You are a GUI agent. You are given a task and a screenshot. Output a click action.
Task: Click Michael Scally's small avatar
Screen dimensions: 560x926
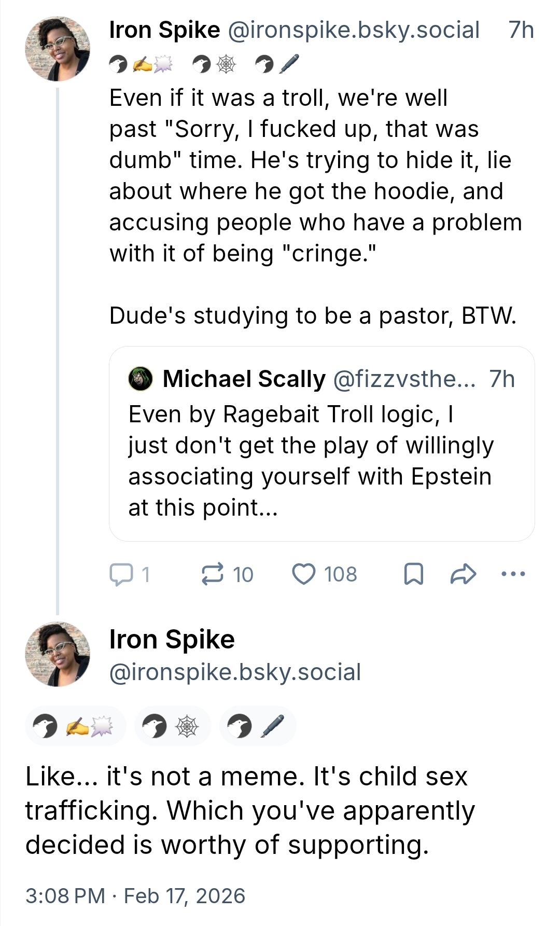pyautogui.click(x=141, y=379)
